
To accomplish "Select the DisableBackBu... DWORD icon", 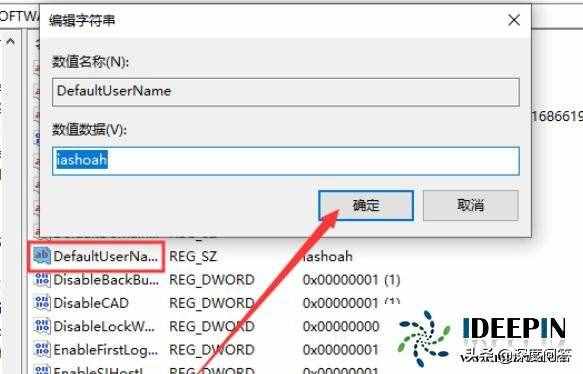I will 42,280.
